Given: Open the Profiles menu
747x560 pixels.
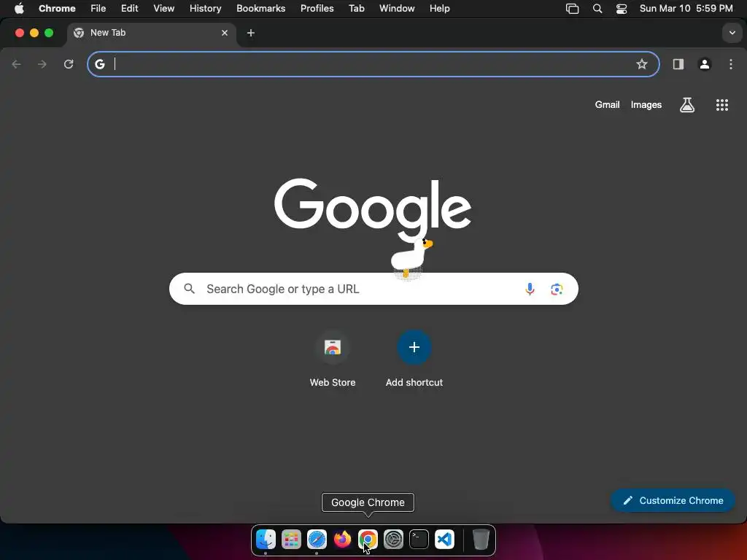Looking at the screenshot, I should [x=317, y=9].
